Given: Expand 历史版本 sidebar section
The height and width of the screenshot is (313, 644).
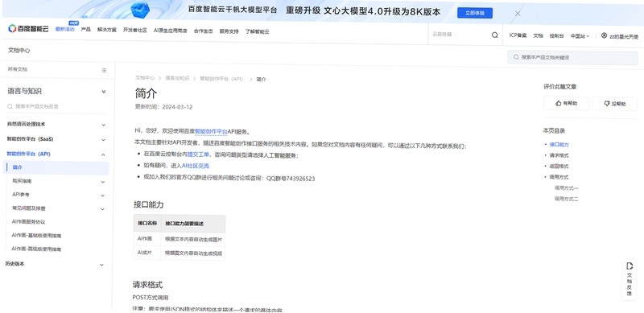Looking at the screenshot, I should [x=102, y=265].
